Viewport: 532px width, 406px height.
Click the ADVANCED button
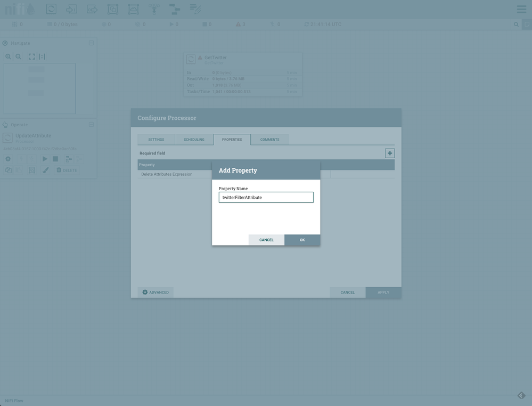(155, 293)
